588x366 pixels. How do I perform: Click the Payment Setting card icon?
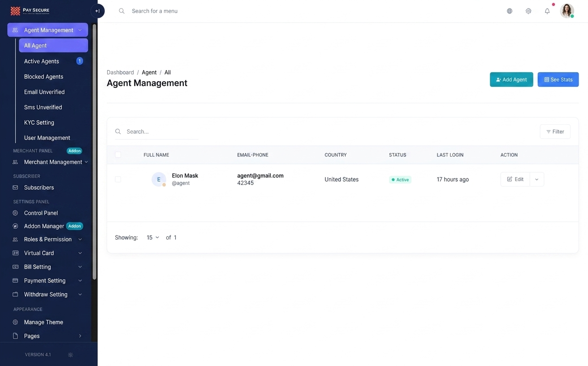tap(15, 281)
